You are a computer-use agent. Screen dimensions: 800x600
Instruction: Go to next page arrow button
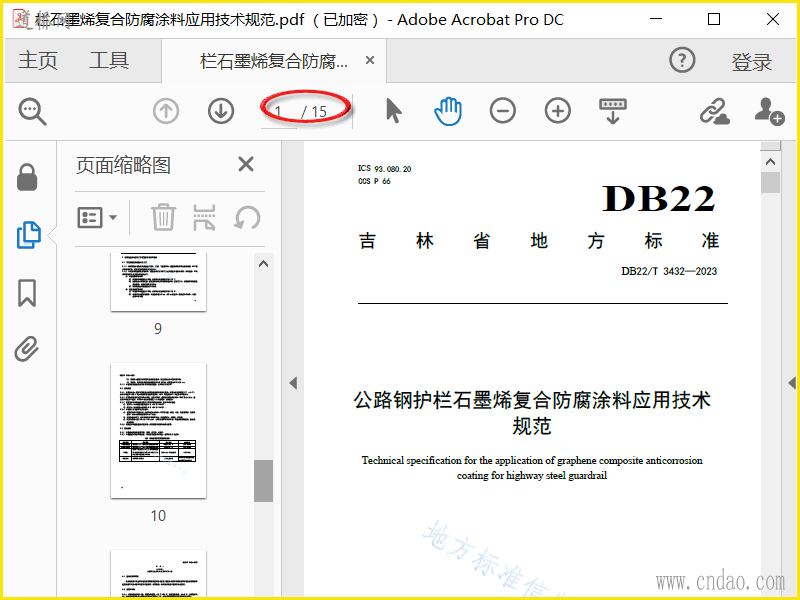click(221, 111)
